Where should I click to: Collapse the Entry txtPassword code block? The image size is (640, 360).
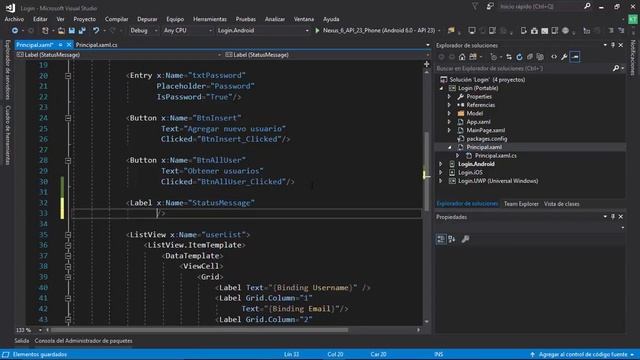pyautogui.click(x=68, y=76)
